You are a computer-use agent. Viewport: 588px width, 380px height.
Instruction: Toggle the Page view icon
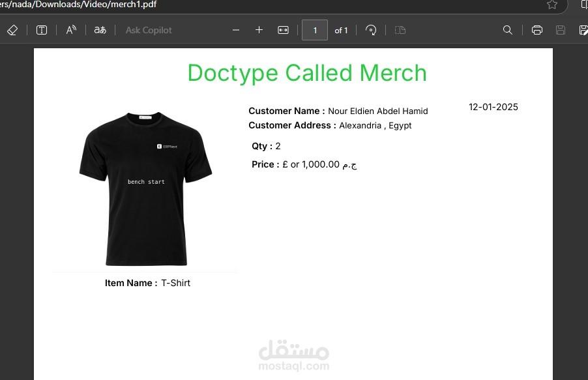point(400,30)
